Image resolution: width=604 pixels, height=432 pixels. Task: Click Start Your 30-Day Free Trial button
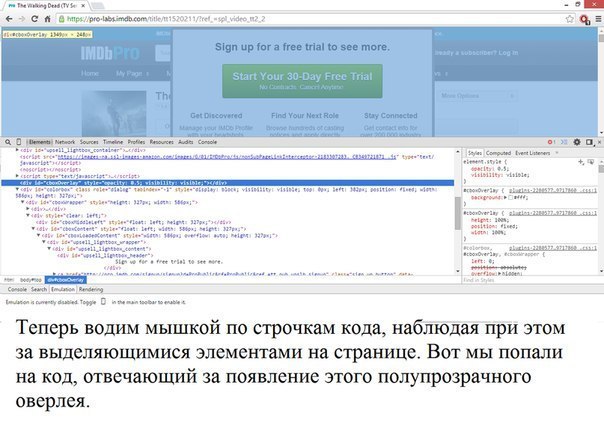(302, 81)
